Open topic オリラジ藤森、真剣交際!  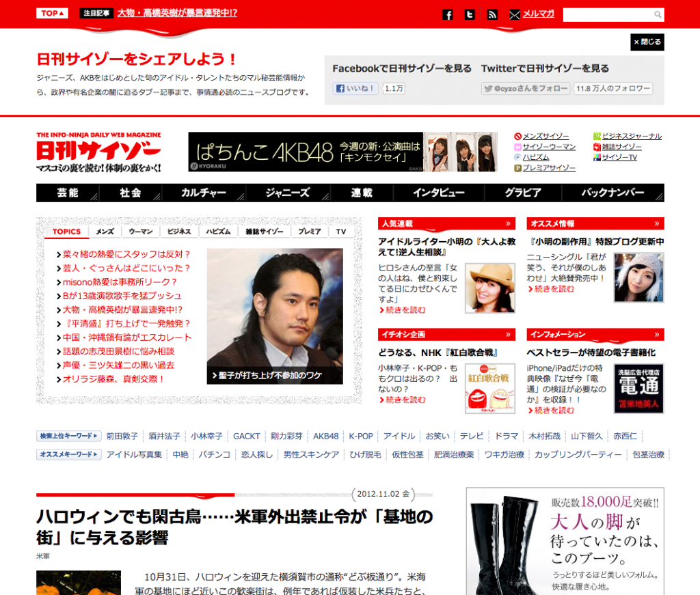click(113, 379)
